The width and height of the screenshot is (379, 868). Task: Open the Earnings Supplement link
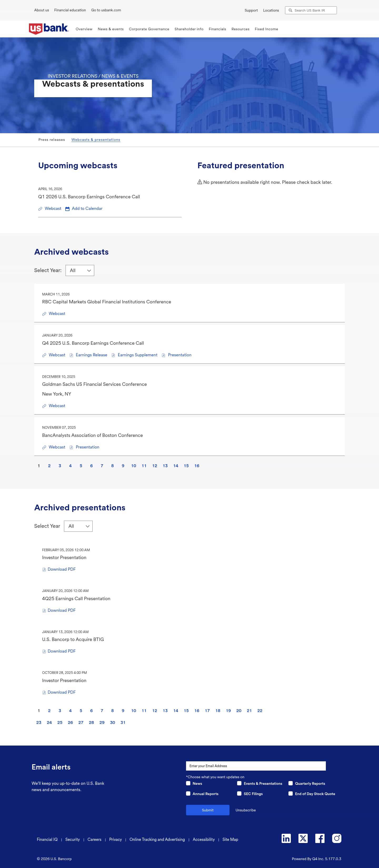pos(137,355)
